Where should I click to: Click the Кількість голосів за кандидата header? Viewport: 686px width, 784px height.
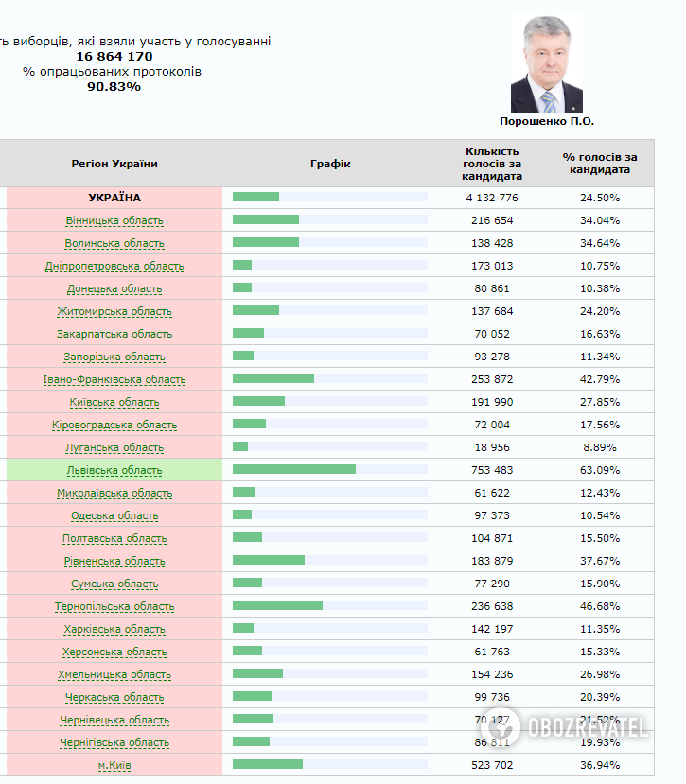click(x=492, y=164)
